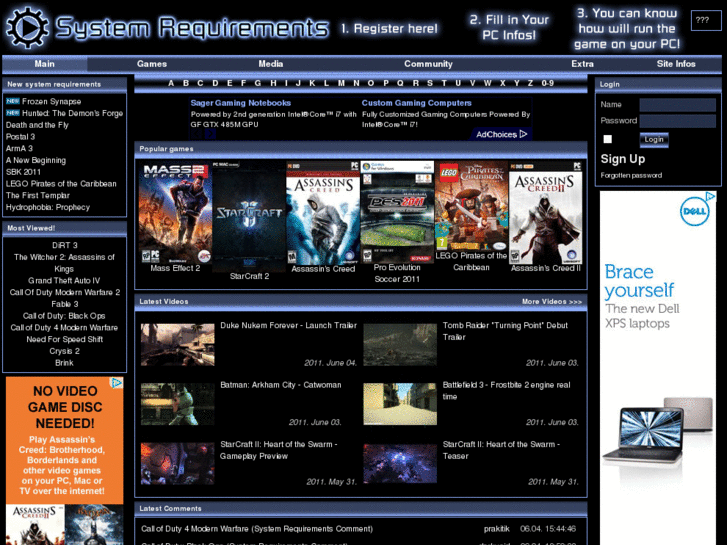The height and width of the screenshot is (545, 727).
Task: Click the System Requirements gear logo
Action: tap(27, 28)
